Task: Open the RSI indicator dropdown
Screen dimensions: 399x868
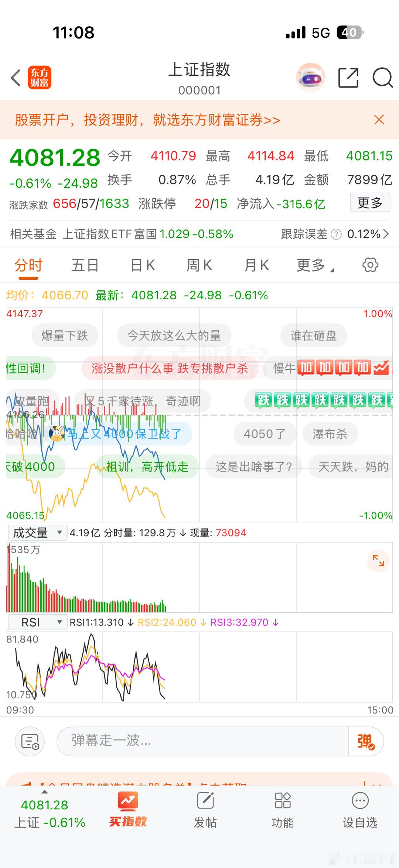Action: tap(37, 622)
